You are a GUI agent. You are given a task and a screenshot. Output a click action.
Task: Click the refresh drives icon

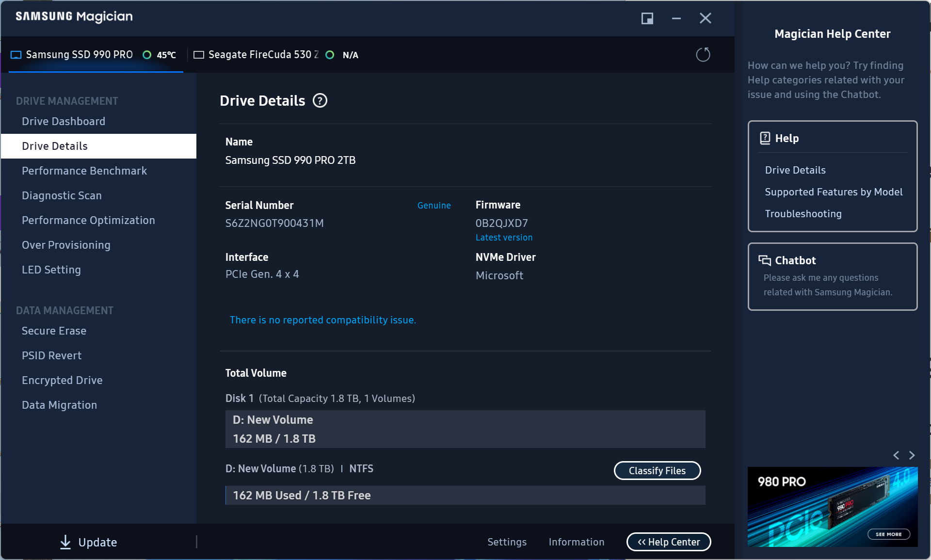pyautogui.click(x=703, y=54)
